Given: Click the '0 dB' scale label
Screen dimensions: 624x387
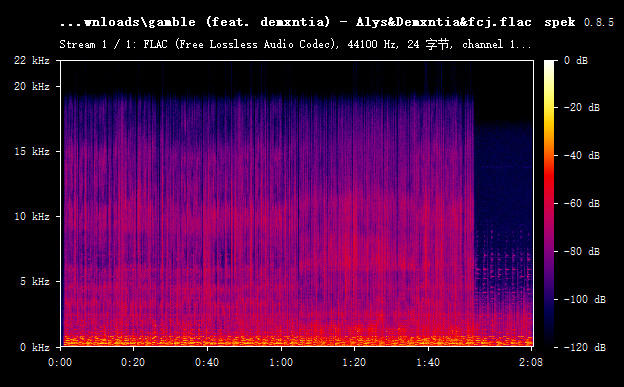Looking at the screenshot, I should tap(576, 61).
